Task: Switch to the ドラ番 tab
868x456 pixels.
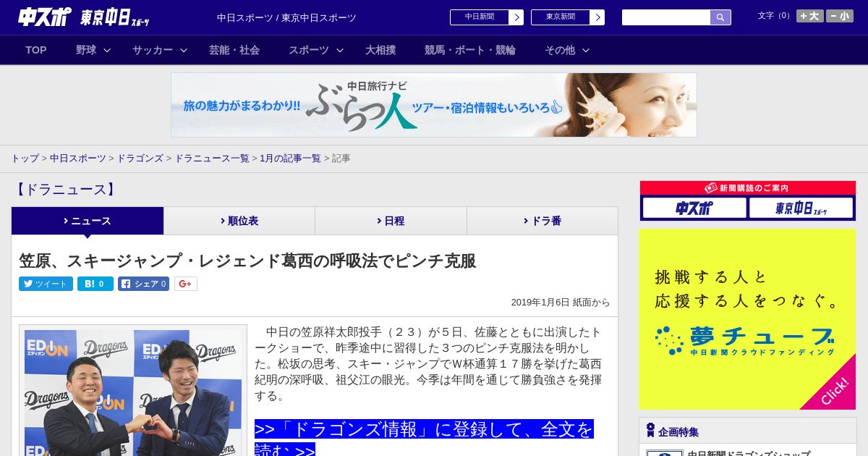Action: click(x=542, y=221)
